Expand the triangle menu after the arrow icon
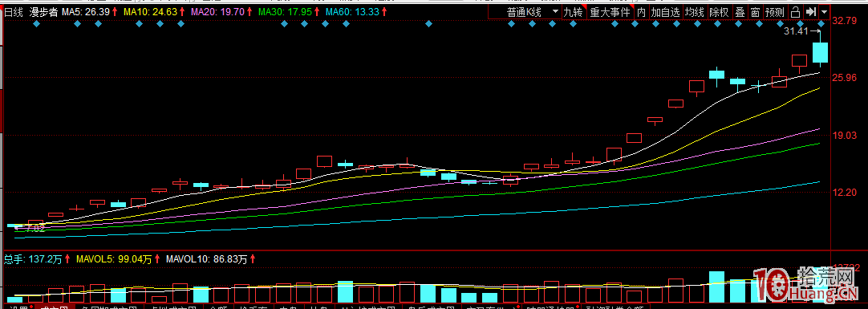Screen dimensions: 868x309 click(x=825, y=11)
